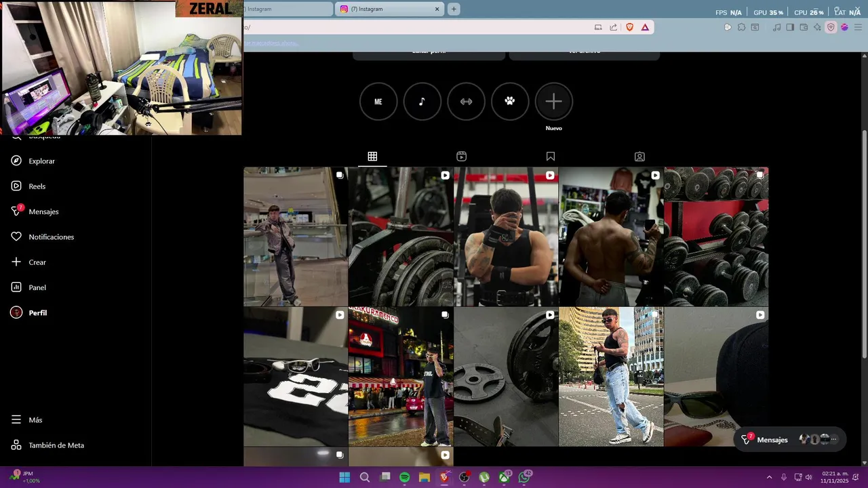Open the VPN shield toolbar button
This screenshot has width=868, height=488.
tap(831, 27)
